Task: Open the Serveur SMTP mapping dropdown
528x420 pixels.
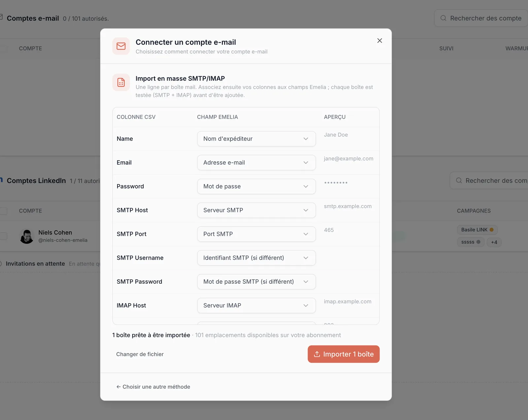Action: click(256, 210)
